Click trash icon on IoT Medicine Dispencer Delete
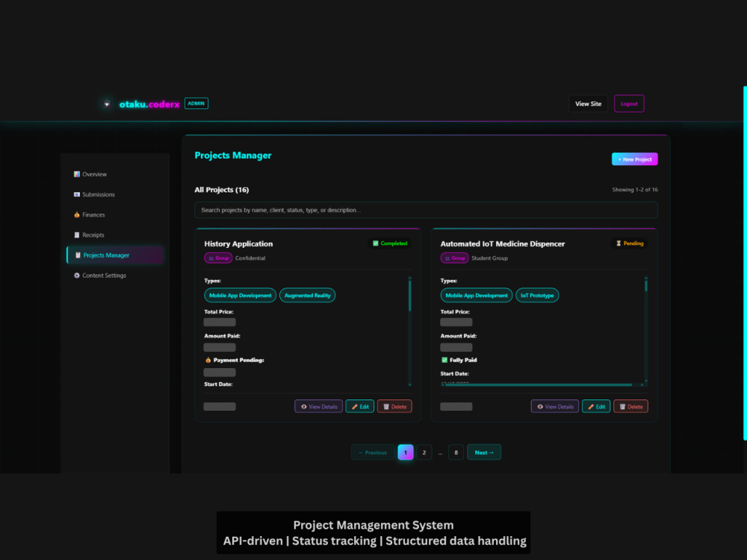Screen dimensions: 747x560 [622, 407]
